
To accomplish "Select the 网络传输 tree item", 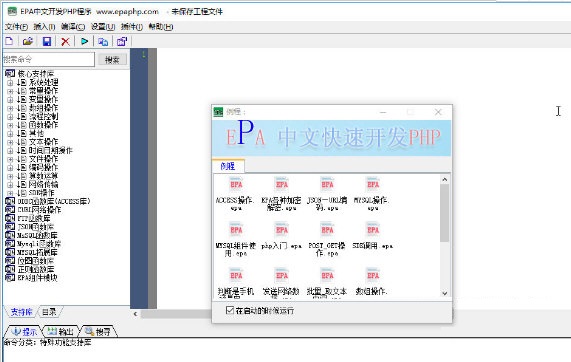I will (43, 185).
